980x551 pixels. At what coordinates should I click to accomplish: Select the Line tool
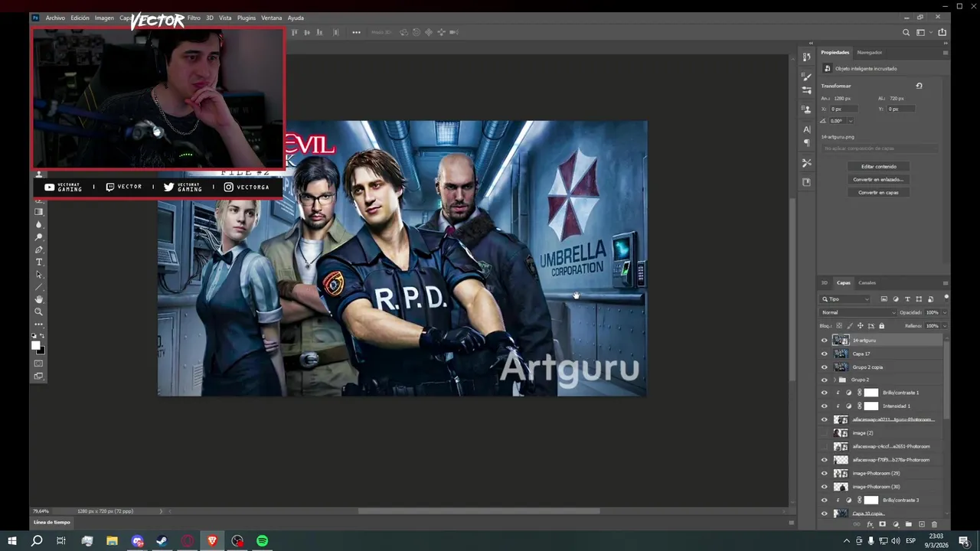coord(39,287)
